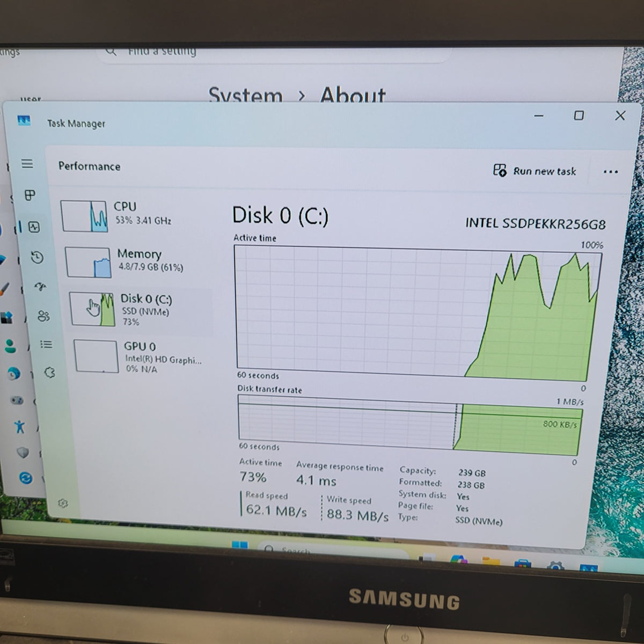
Task: Open Details page list icon
Action: 47,345
